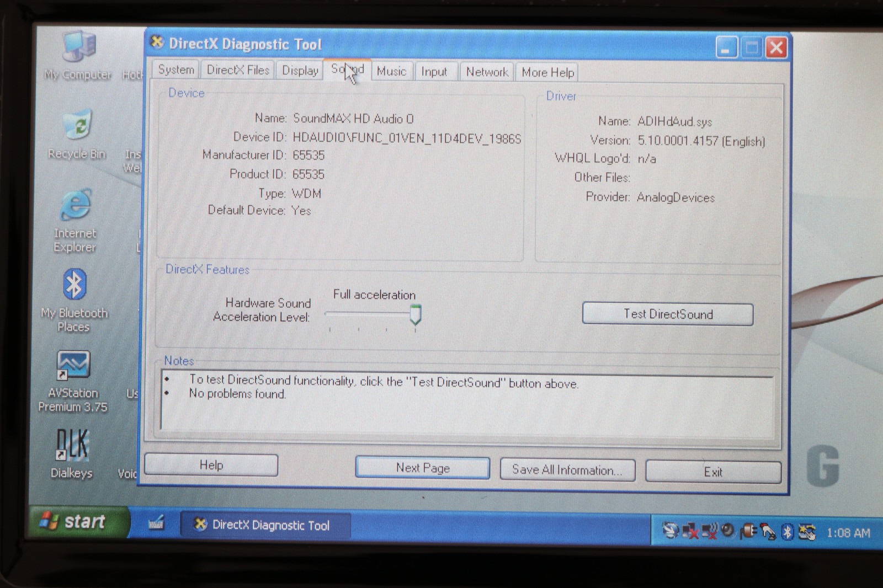Go to the Music tab
The height and width of the screenshot is (588, 883).
click(391, 71)
